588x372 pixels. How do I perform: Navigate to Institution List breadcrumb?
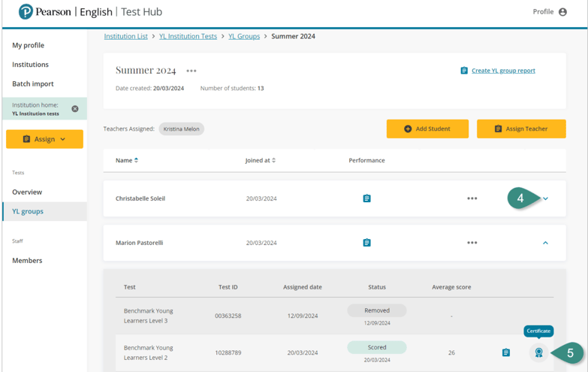pos(125,36)
